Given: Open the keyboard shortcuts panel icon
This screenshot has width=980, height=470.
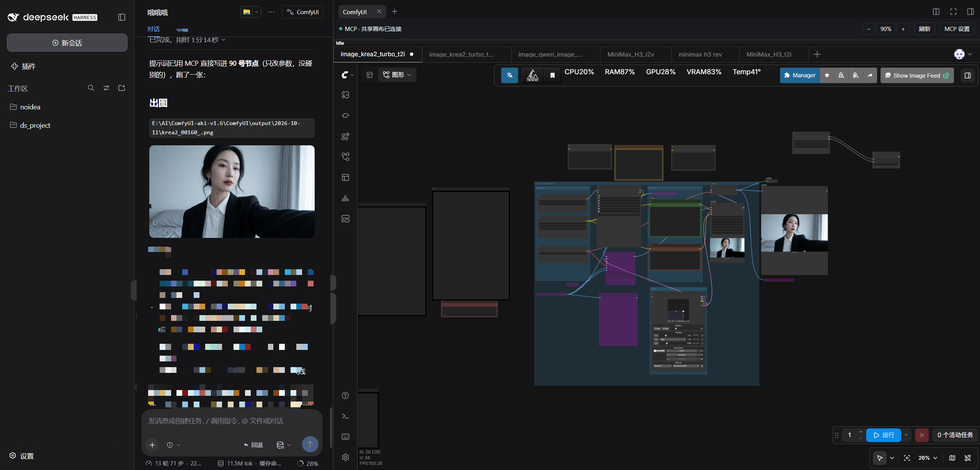Looking at the screenshot, I should (345, 436).
